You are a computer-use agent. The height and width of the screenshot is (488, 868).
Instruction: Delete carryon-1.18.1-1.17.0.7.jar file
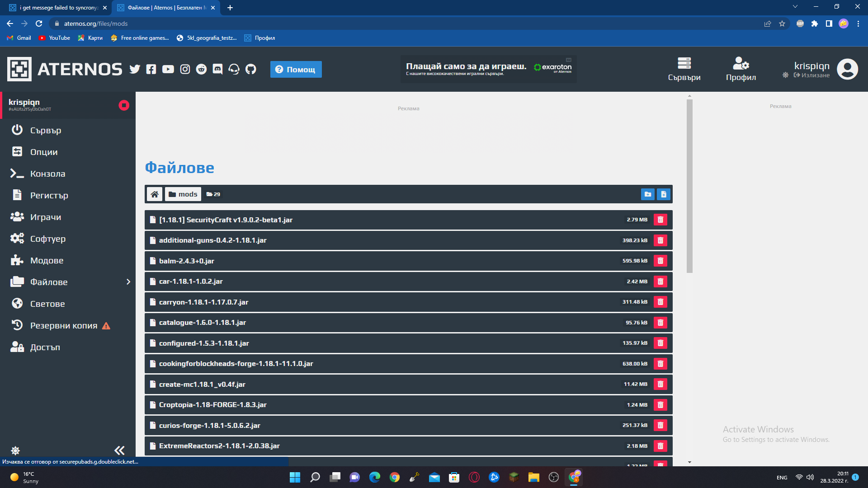[660, 302]
